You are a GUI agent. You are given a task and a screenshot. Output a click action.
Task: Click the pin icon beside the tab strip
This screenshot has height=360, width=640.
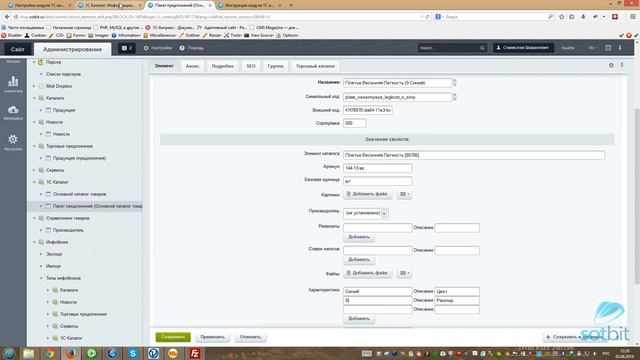click(622, 65)
